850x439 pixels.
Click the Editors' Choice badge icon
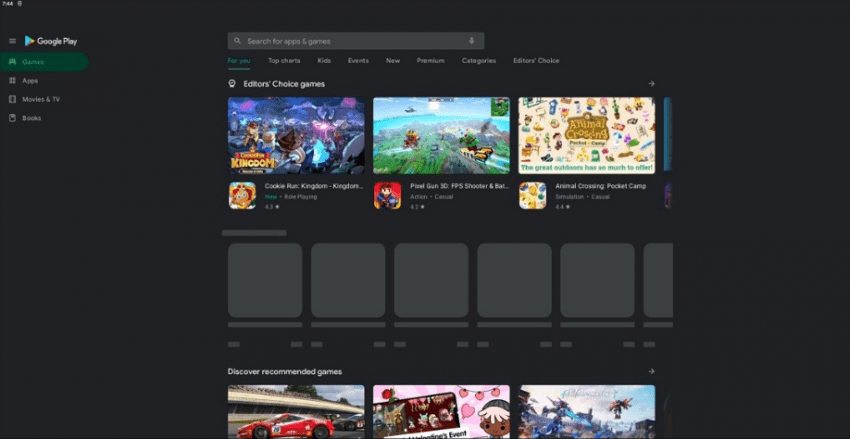232,84
